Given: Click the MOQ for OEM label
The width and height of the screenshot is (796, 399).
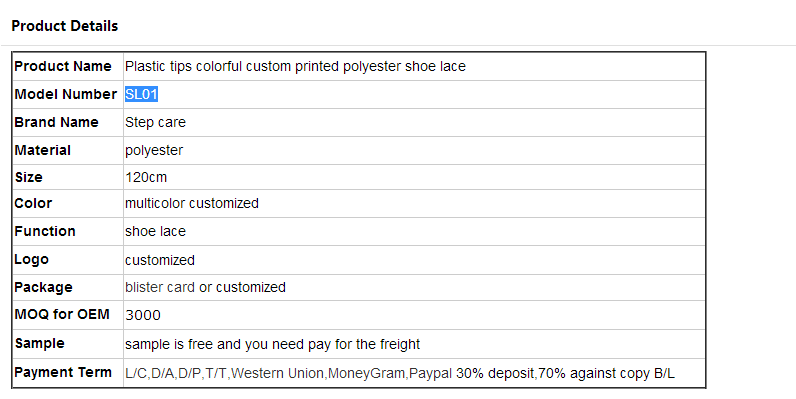Looking at the screenshot, I should pos(62,314).
